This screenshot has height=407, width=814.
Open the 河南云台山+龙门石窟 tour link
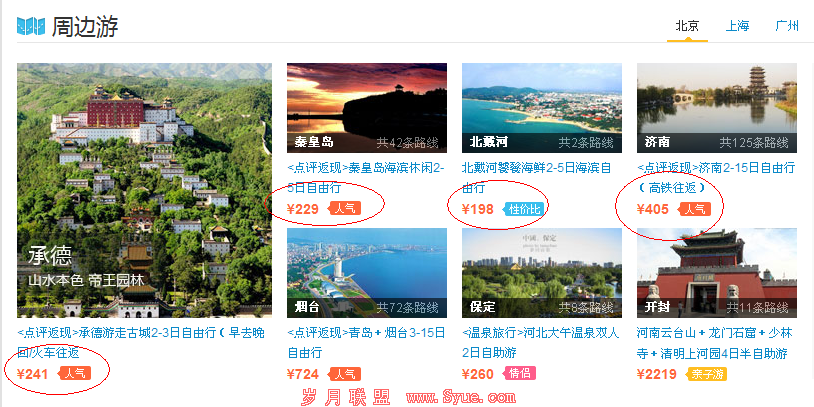(x=712, y=343)
